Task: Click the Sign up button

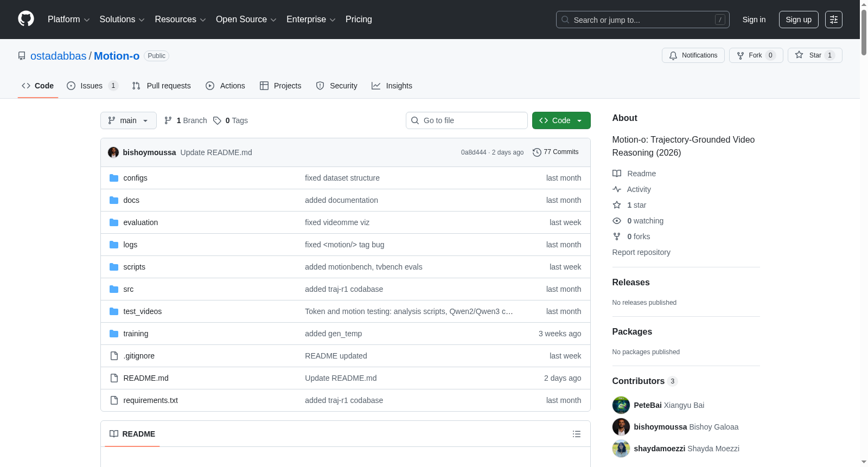Action: (x=799, y=20)
